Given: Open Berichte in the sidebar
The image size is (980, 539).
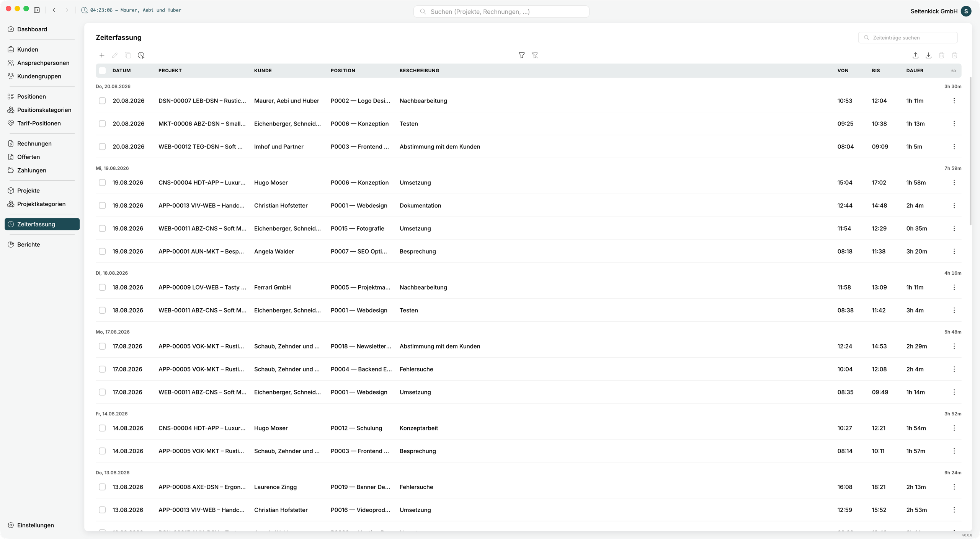Looking at the screenshot, I should pos(42,244).
